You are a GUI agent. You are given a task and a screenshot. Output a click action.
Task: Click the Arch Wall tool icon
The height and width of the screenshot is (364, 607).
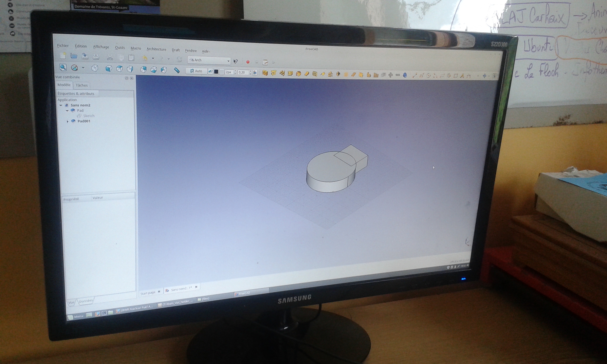click(x=265, y=73)
